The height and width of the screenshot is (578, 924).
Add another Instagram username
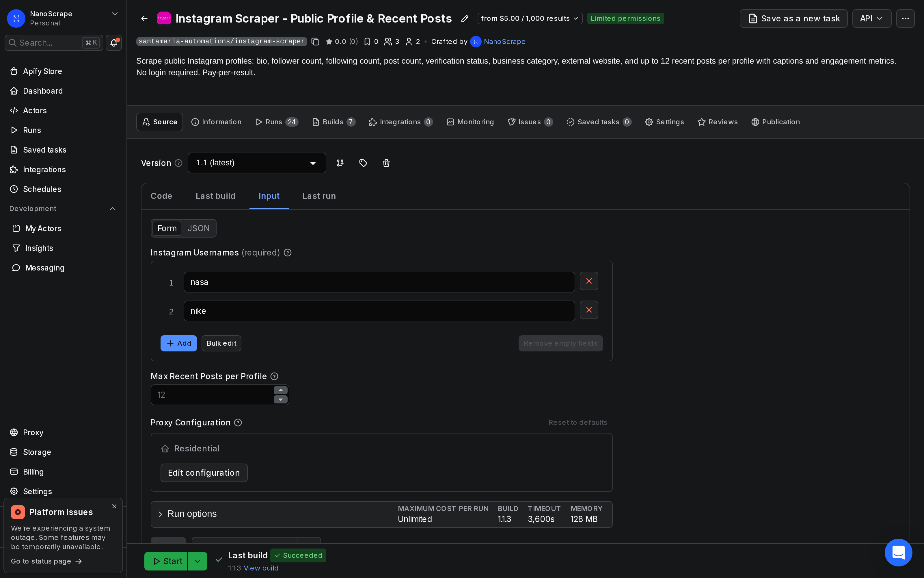178,343
